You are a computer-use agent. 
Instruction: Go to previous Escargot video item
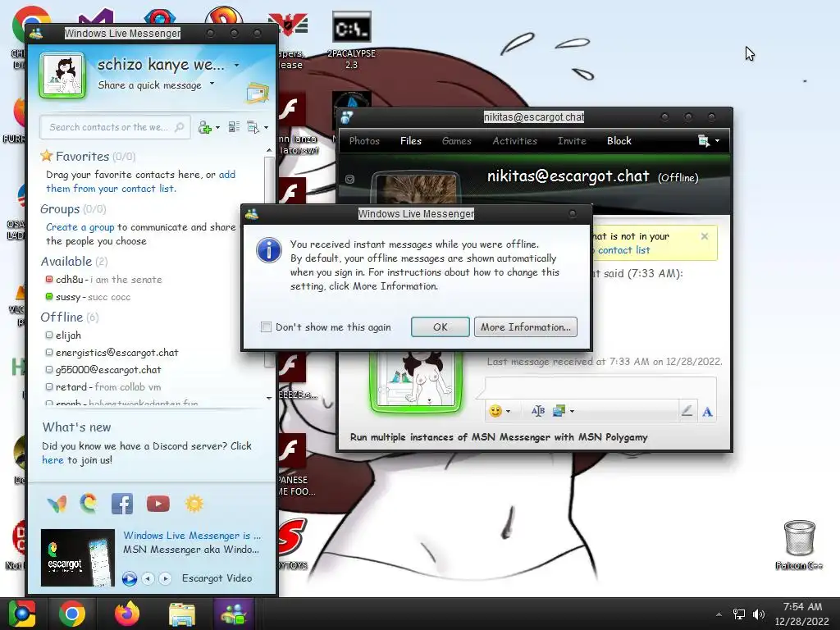tap(148, 578)
